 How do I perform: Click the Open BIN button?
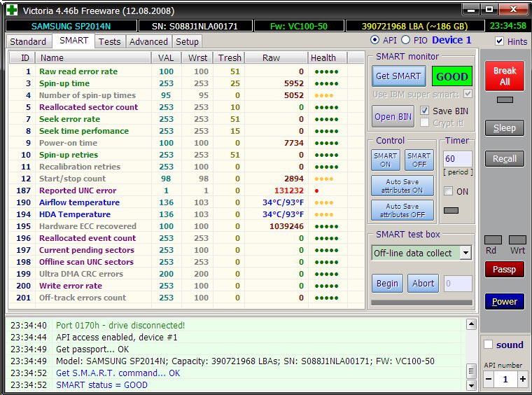coord(393,116)
